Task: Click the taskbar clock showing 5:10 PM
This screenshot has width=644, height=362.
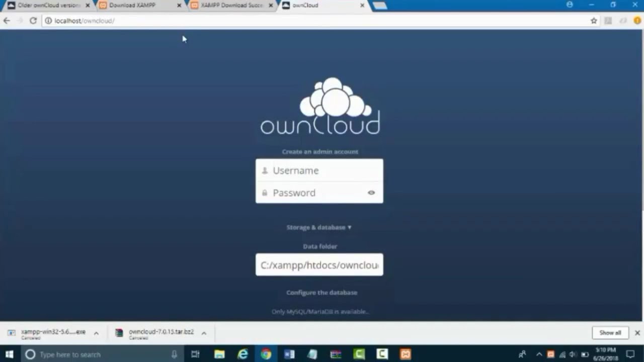Action: coord(606,354)
